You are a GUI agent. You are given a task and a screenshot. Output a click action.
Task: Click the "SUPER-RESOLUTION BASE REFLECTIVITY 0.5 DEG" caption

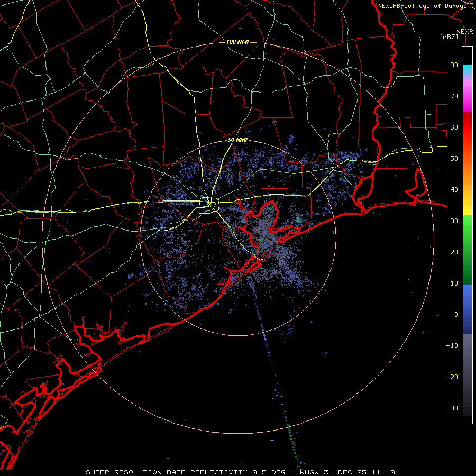186,472
